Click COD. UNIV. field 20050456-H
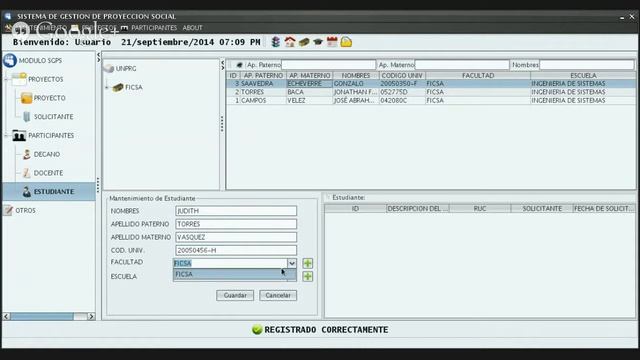This screenshot has height=360, width=640. pos(236,250)
